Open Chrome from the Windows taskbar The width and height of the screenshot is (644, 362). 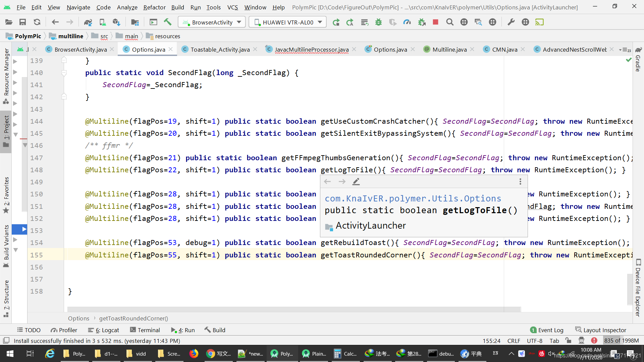click(218, 354)
